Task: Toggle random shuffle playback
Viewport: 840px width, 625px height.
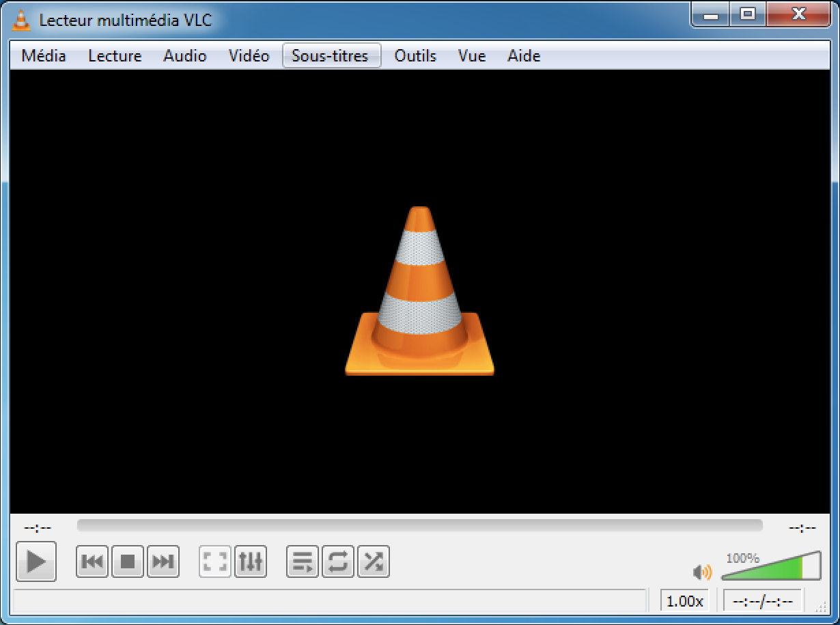Action: [374, 562]
